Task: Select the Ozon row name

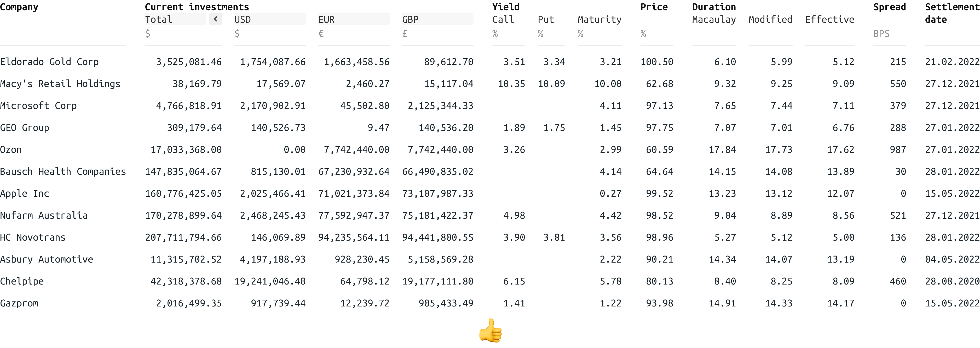Action: point(11,149)
